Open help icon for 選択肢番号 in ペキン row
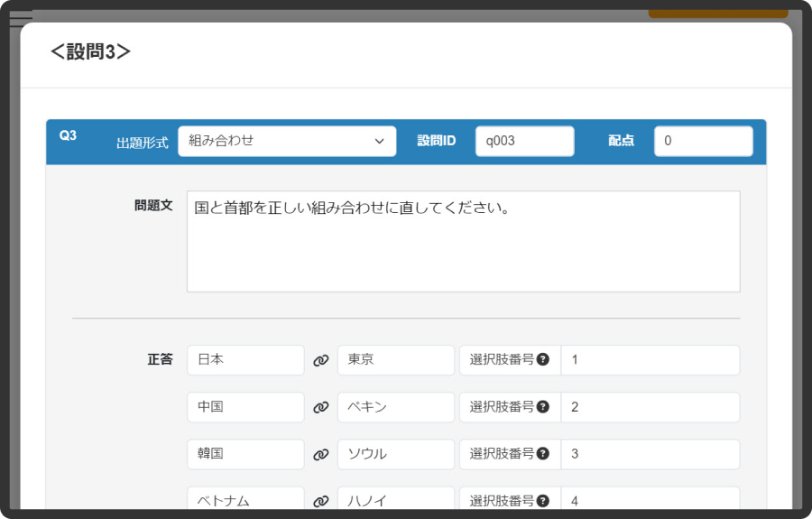Screen dimensions: 812x519 coord(543,406)
